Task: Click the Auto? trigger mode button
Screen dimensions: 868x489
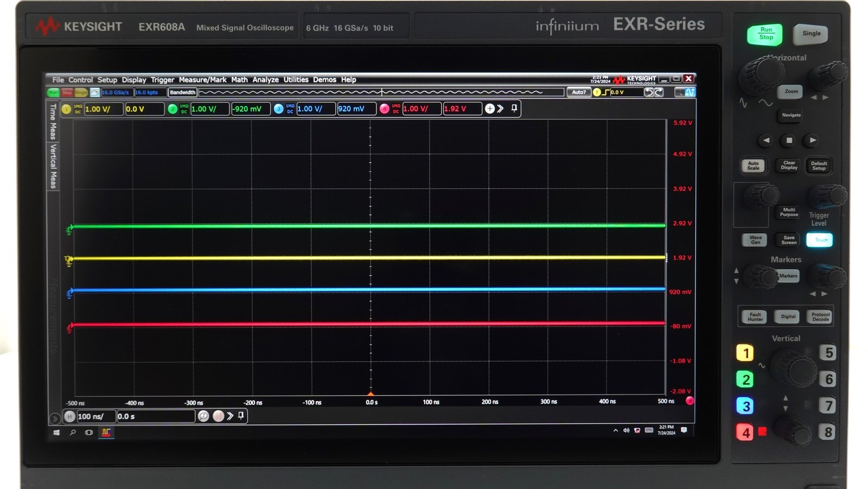Action: (x=579, y=92)
